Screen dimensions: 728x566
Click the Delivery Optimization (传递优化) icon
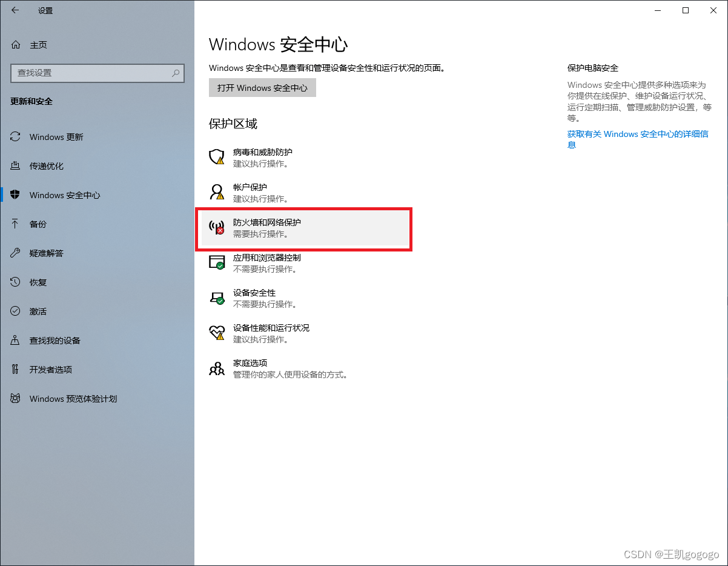(x=16, y=166)
